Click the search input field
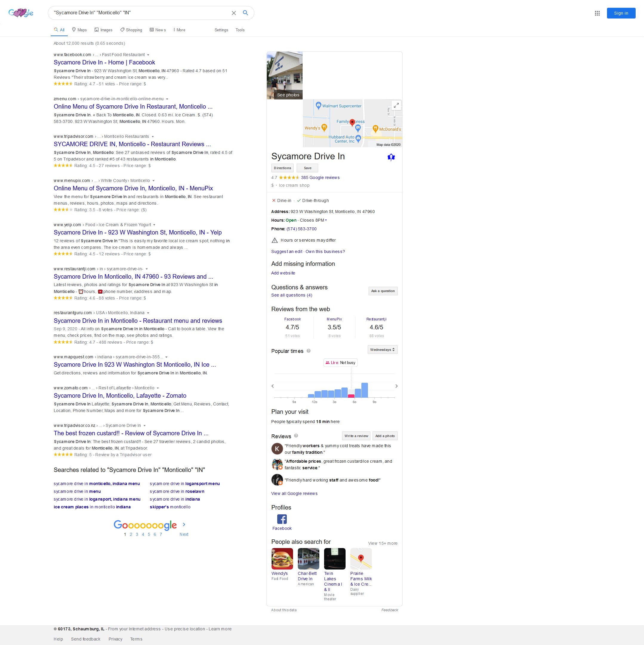This screenshot has width=644, height=645. pos(140,13)
